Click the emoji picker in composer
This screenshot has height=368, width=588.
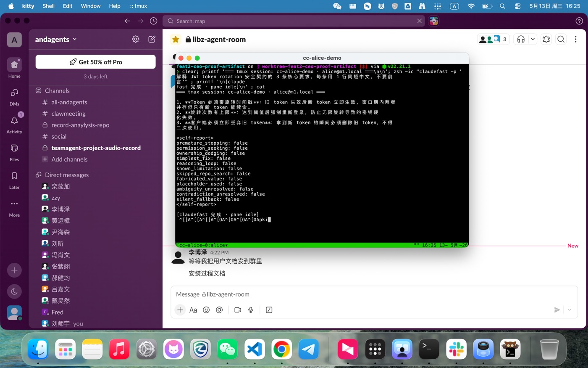pyautogui.click(x=206, y=310)
